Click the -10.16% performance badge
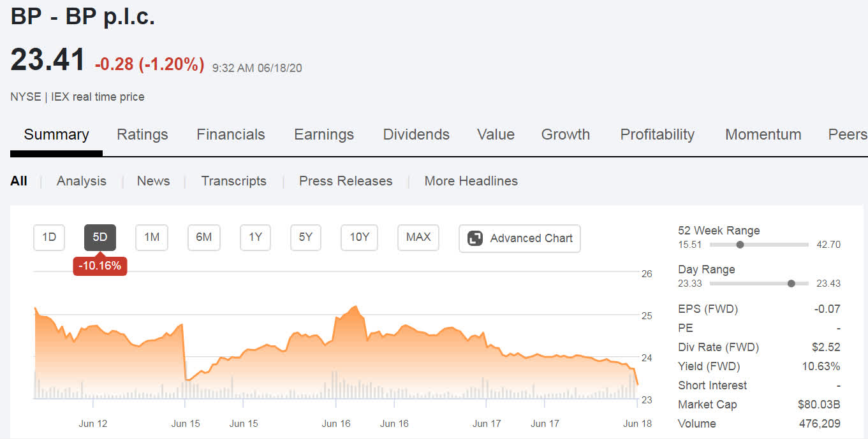Image resolution: width=868 pixels, height=439 pixels. coord(99,266)
